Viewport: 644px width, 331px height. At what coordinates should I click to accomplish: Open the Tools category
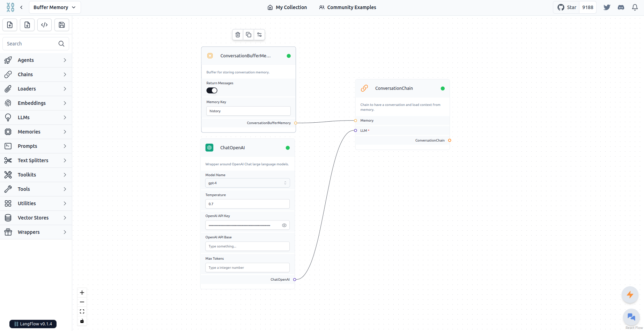pos(36,189)
